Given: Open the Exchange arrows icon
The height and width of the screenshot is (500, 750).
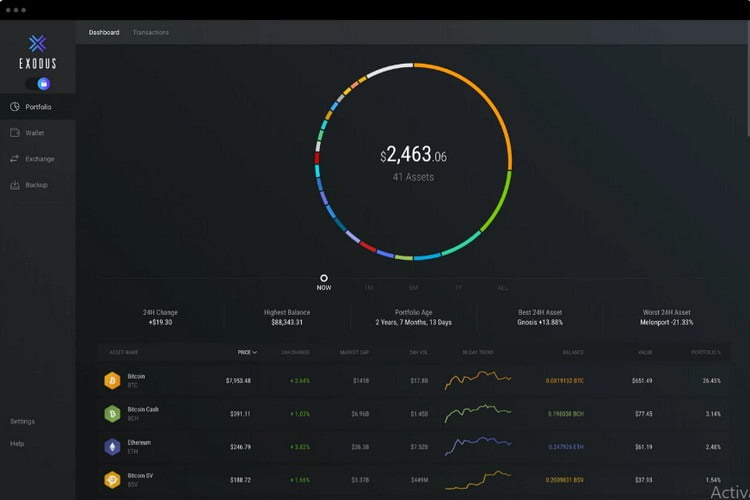Looking at the screenshot, I should [15, 158].
